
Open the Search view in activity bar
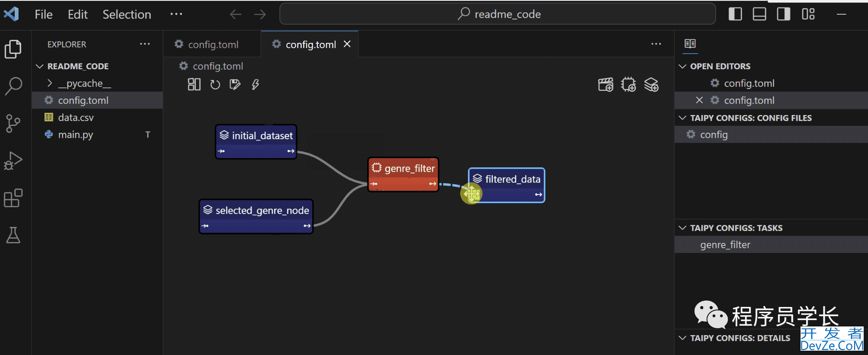click(13, 86)
